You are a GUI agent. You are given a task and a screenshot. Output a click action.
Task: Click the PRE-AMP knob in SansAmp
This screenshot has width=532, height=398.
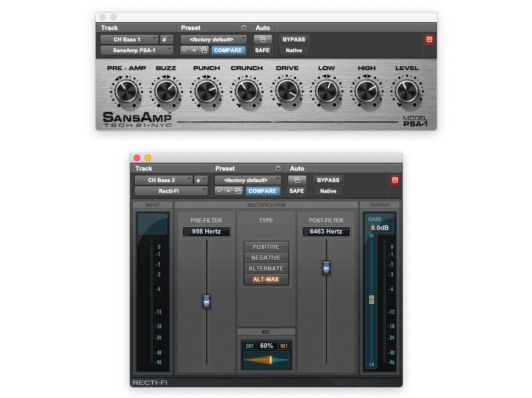pos(126,91)
